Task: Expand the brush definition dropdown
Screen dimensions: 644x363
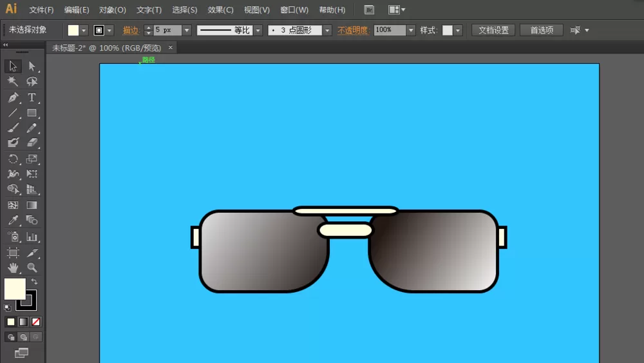Action: point(327,30)
